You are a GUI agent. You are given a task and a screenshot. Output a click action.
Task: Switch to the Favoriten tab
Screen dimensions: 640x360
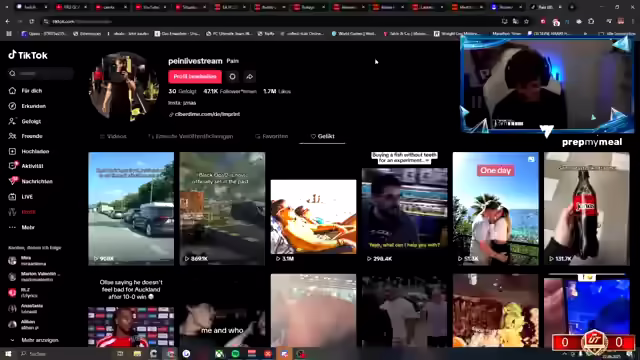271,136
